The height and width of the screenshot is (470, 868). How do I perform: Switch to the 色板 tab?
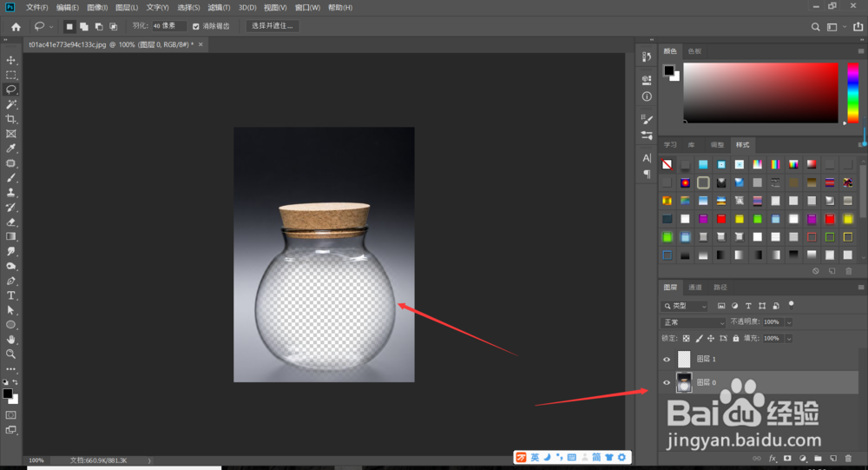pyautogui.click(x=694, y=51)
